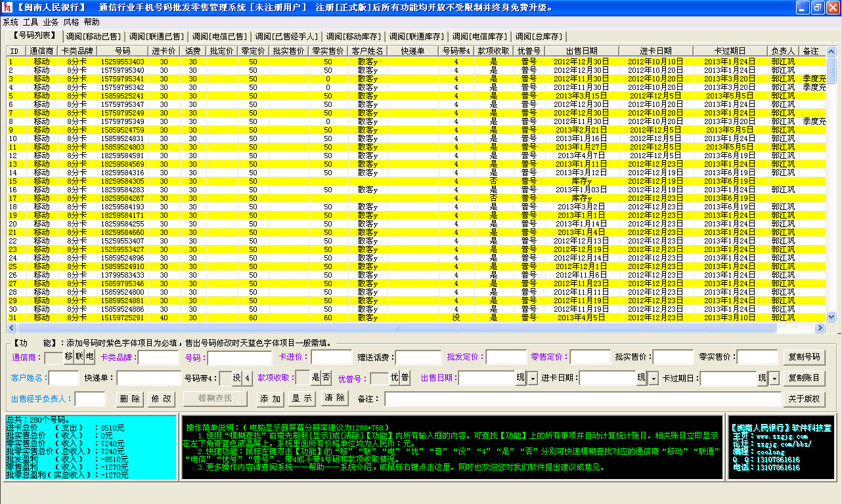Image resolution: width=842 pixels, height=504 pixels.
Task: Click into the 备注 input field
Action: 583,399
